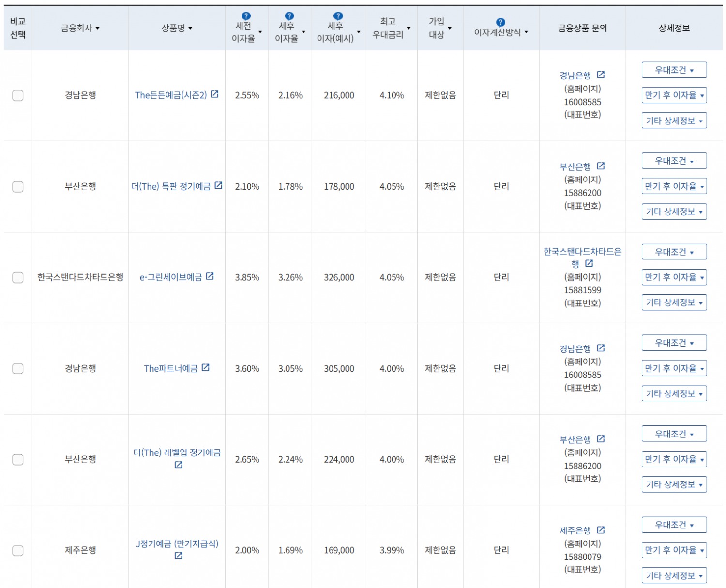The image size is (726, 588).
Task: Open 경남은행 homepage icon in The든든예금 row
Action: [601, 75]
